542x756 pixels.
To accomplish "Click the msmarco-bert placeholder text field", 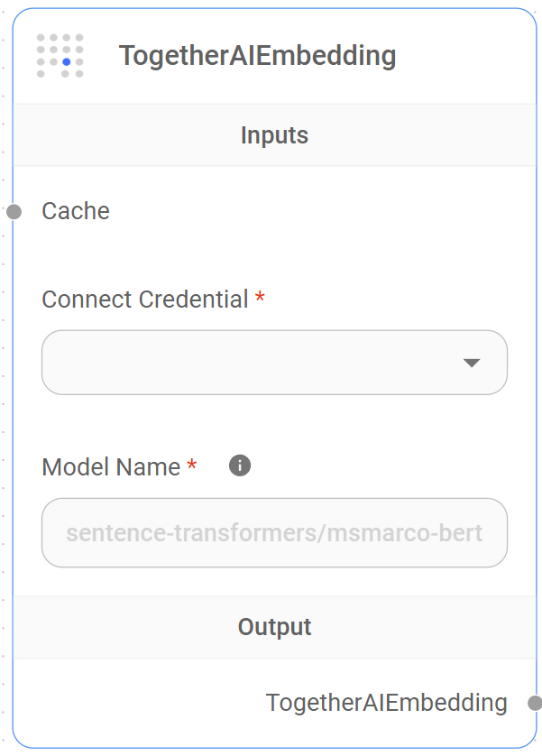I will [274, 533].
